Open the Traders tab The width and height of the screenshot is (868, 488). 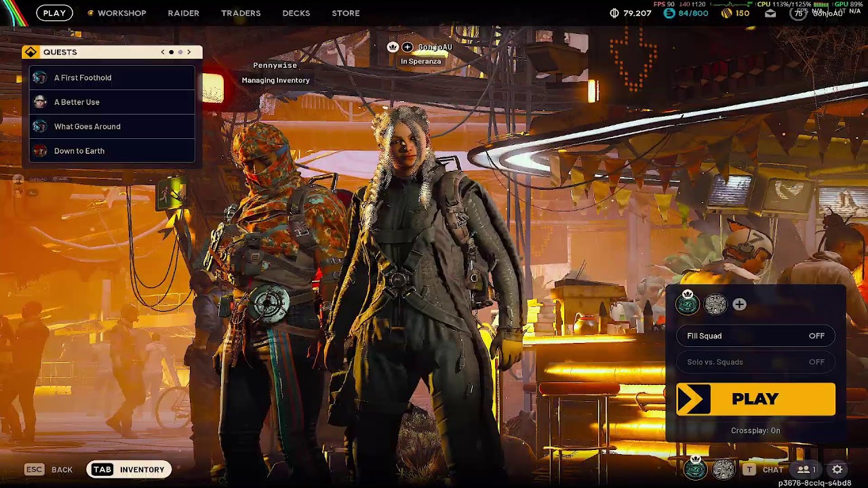(x=241, y=13)
